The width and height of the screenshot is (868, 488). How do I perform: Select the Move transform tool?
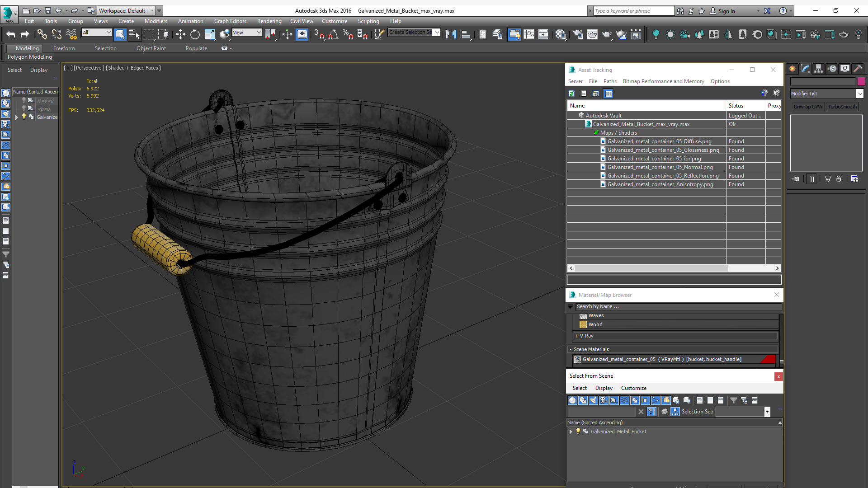(180, 34)
